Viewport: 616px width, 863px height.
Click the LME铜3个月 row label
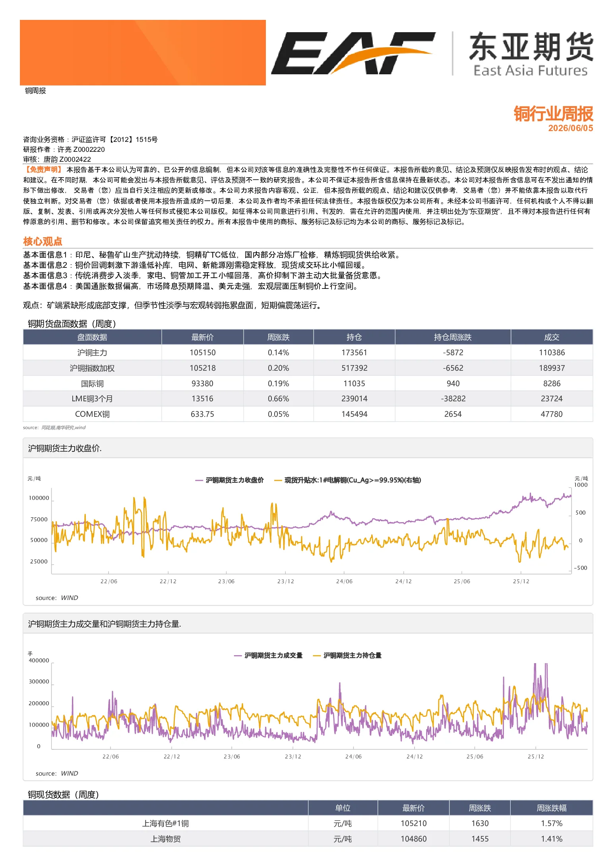(x=92, y=399)
